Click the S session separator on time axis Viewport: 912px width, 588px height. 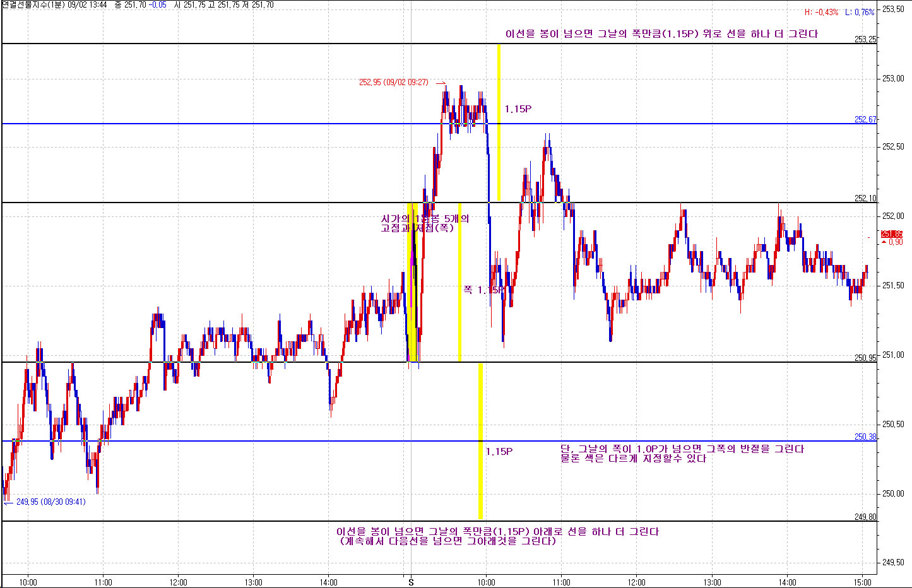[x=411, y=582]
